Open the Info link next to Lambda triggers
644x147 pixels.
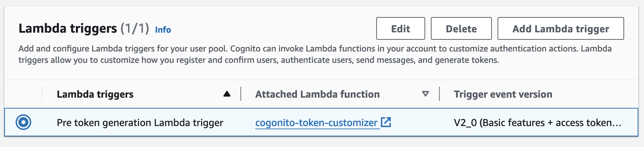tap(163, 30)
